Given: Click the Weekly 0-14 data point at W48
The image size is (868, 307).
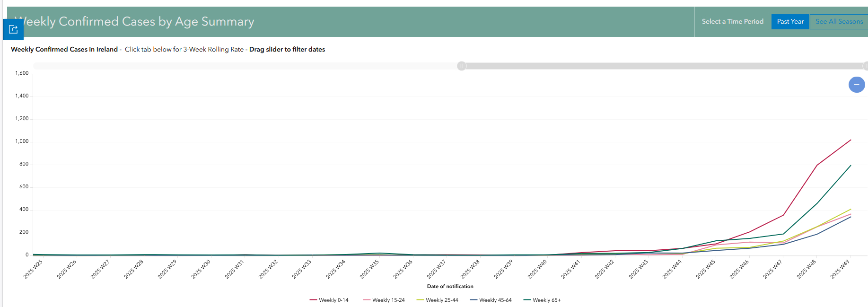Looking at the screenshot, I should 817,165.
